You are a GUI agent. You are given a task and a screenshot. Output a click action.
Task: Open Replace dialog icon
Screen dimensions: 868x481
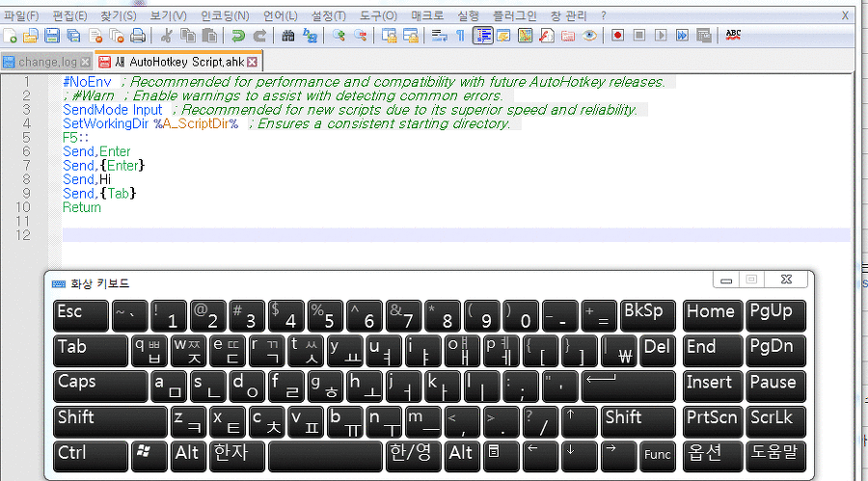310,36
